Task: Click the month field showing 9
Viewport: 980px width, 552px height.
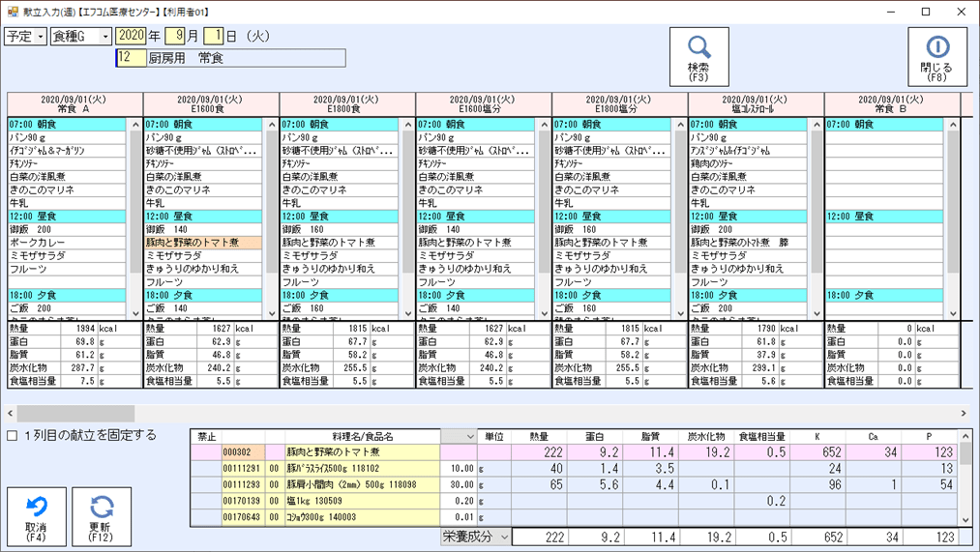Action: click(175, 36)
